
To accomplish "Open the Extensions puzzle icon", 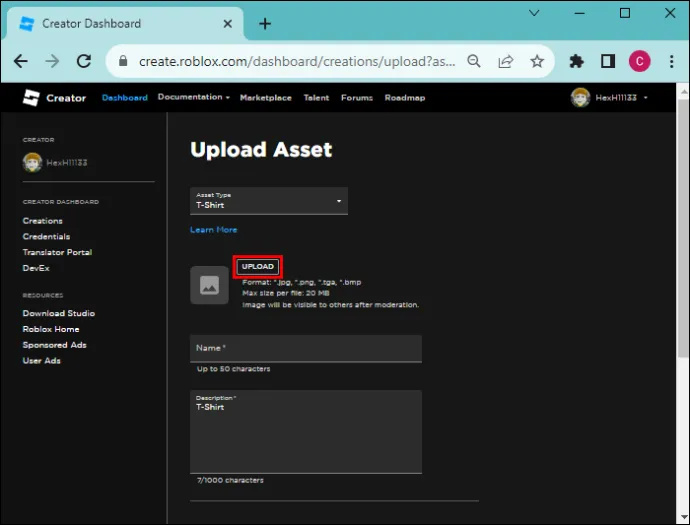I will click(x=576, y=61).
